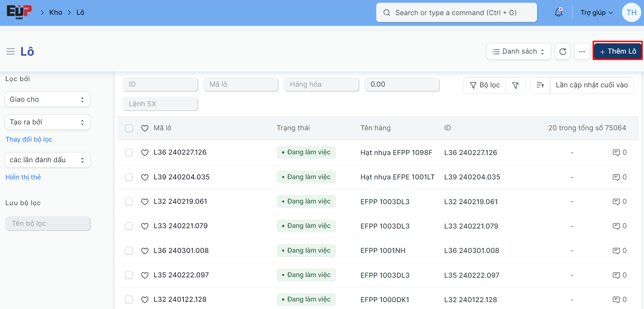Open the three-dot more options menu
Image resolution: width=644 pixels, height=309 pixels.
(x=582, y=52)
